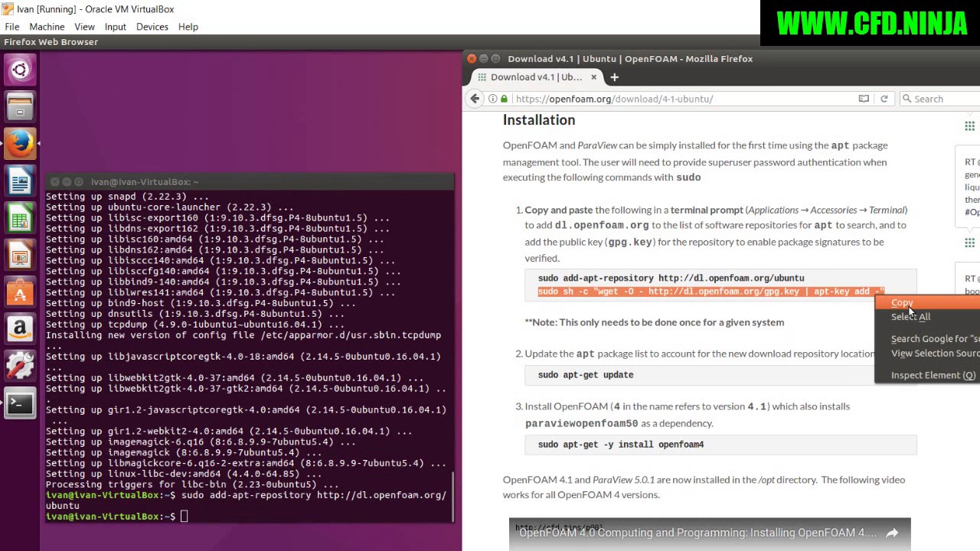This screenshot has height=551, width=980.
Task: Open VirtualBox Machine menu
Action: 47,27
